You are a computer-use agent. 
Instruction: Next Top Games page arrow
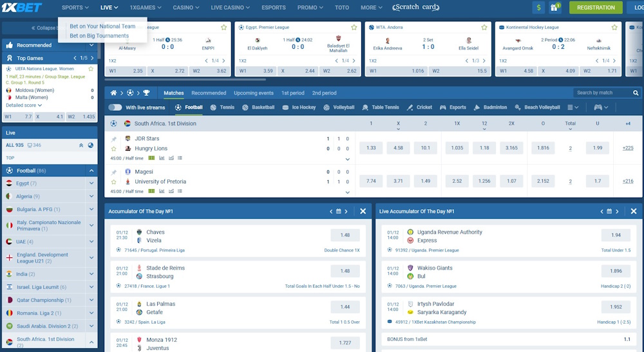click(92, 59)
